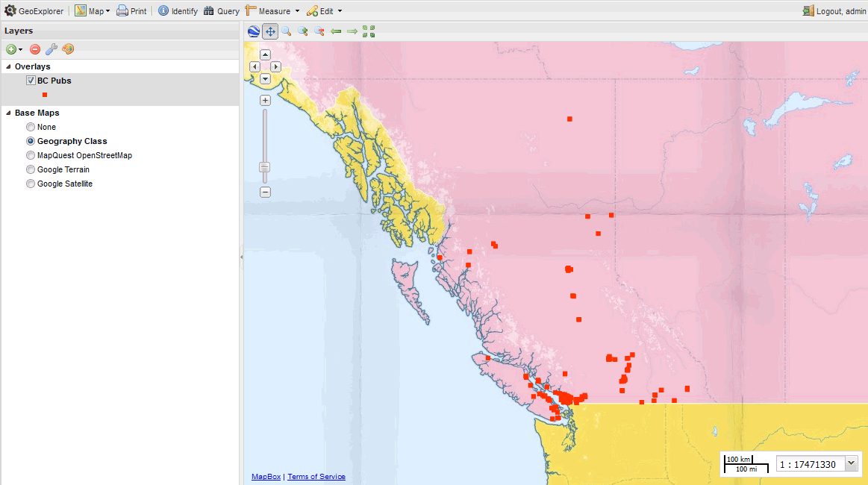Click the zoom-out magnifier with minus
The image size is (868, 485).
(x=319, y=31)
